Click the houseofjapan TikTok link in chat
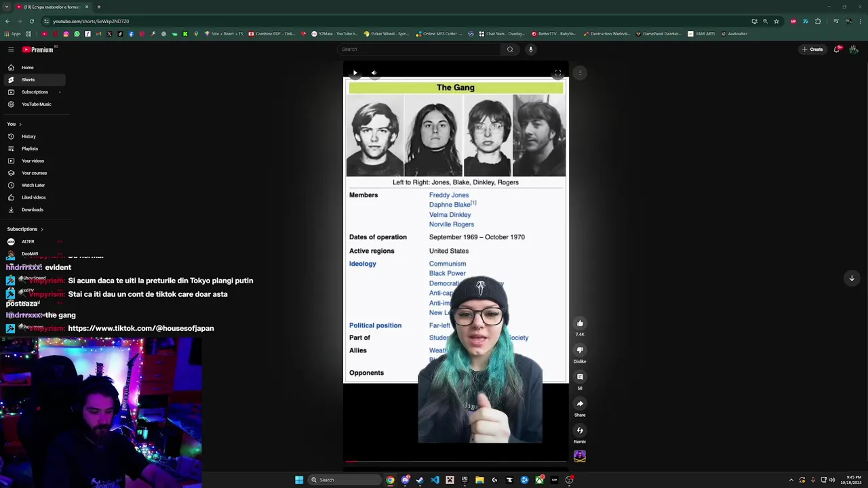The image size is (868, 488). pos(141,328)
